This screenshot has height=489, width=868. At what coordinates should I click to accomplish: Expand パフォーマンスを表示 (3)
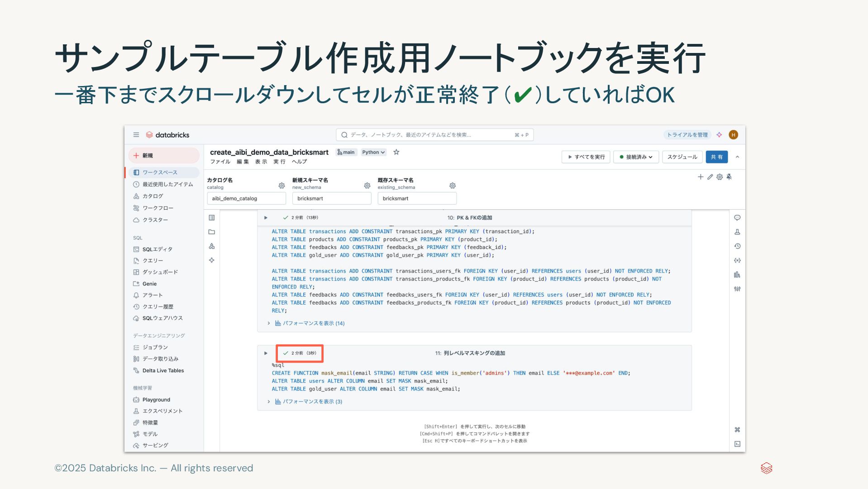(308, 402)
